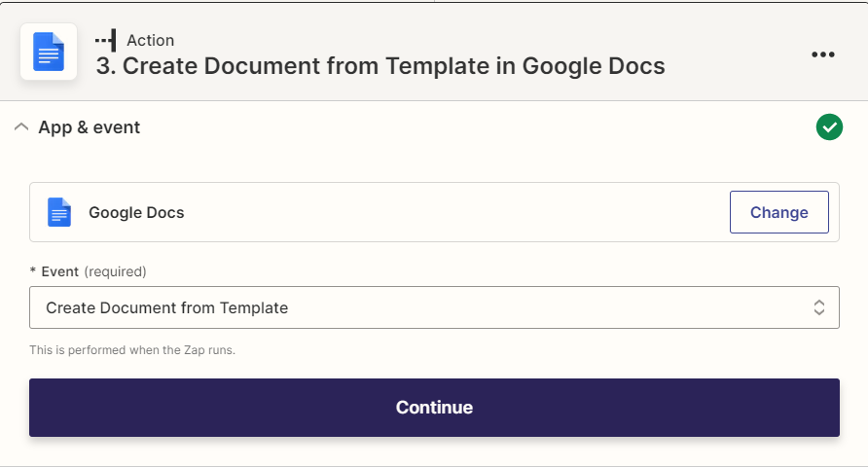Click the 'Action' label above the title

151,41
